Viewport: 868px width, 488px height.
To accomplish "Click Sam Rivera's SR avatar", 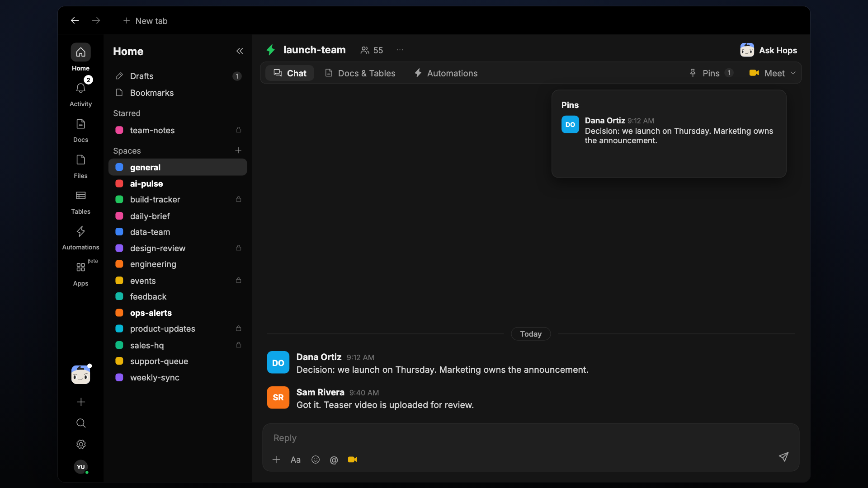I will 278,398.
